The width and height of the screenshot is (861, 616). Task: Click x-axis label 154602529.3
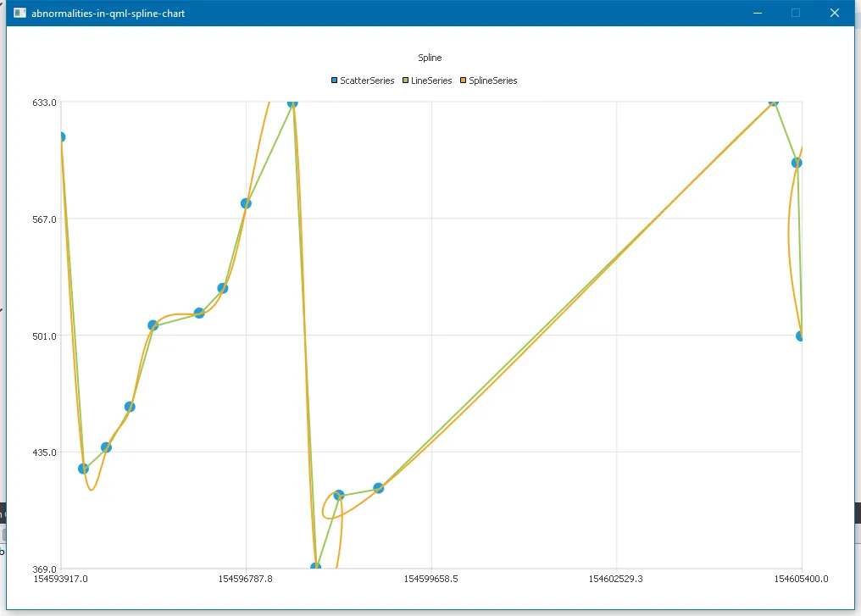[615, 579]
